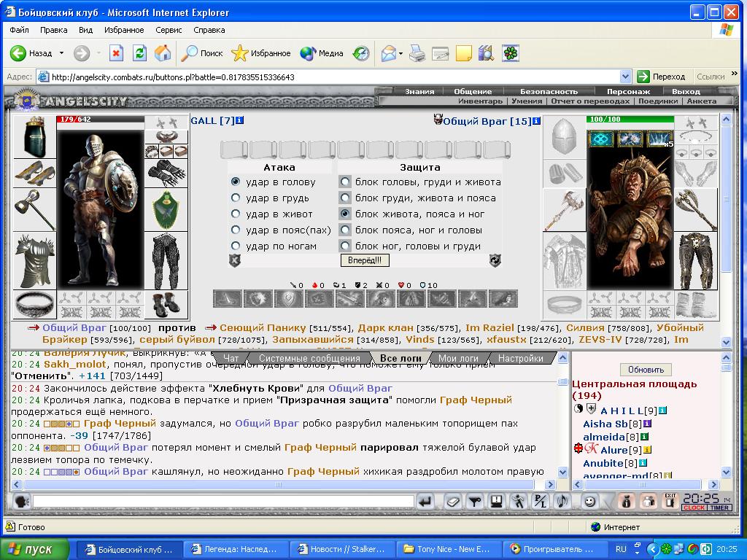747x560 pixels.
Task: Click the talking head icon left of chat input
Action: [21, 502]
